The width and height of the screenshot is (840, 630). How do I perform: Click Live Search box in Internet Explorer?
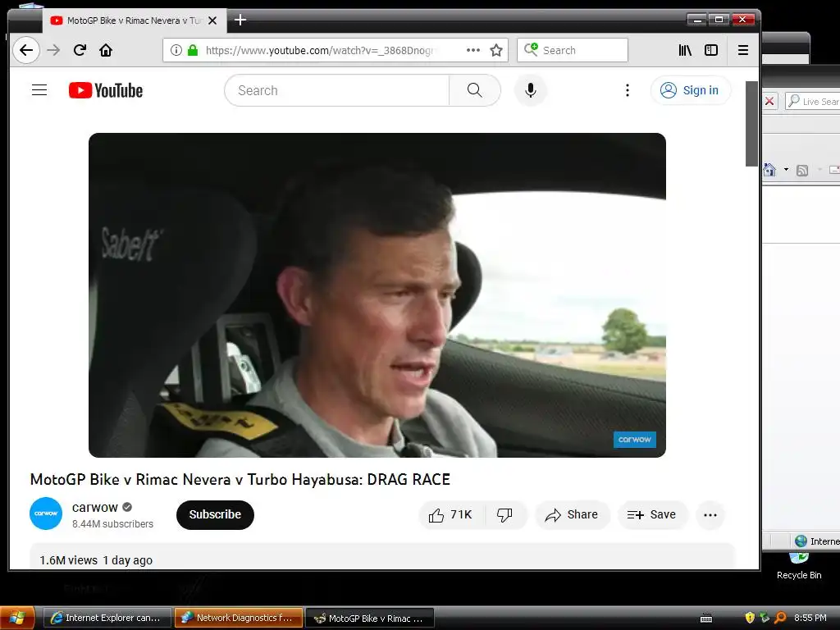click(x=813, y=101)
